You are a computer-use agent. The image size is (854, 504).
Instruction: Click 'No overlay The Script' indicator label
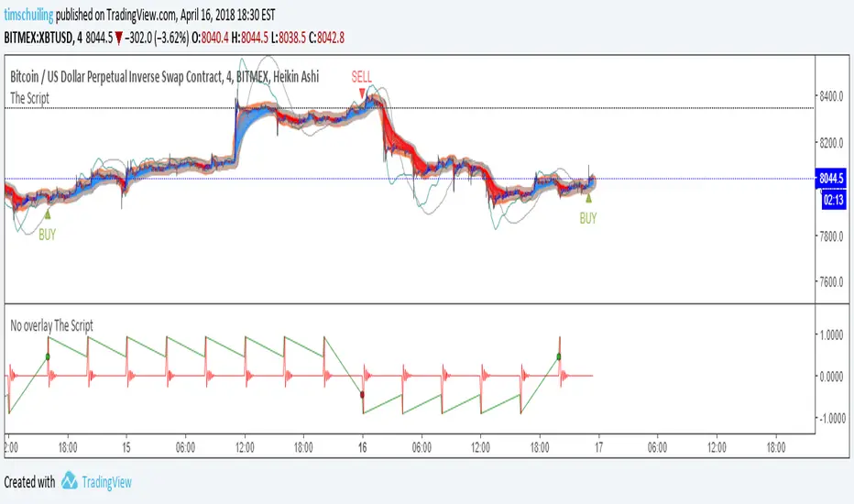pos(51,325)
